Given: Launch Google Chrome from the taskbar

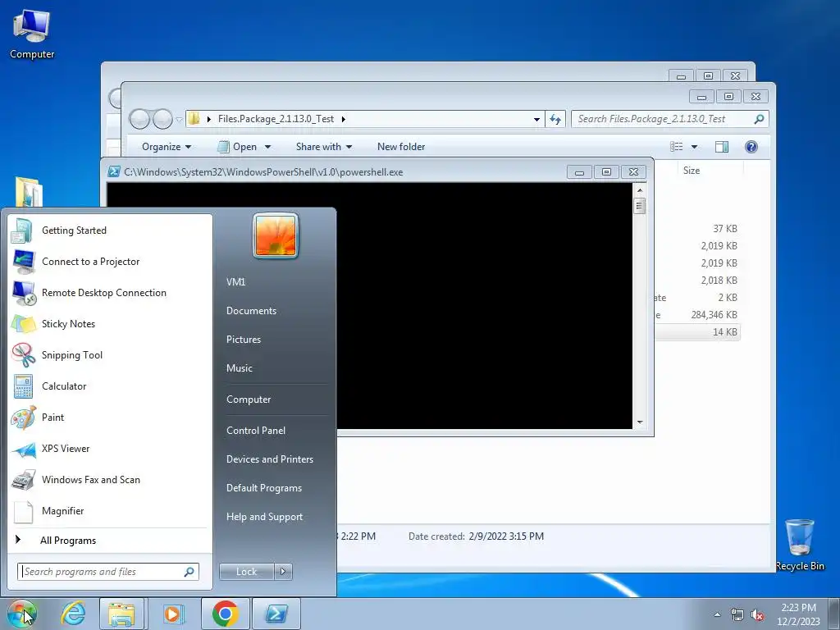Looking at the screenshot, I should coord(225,614).
